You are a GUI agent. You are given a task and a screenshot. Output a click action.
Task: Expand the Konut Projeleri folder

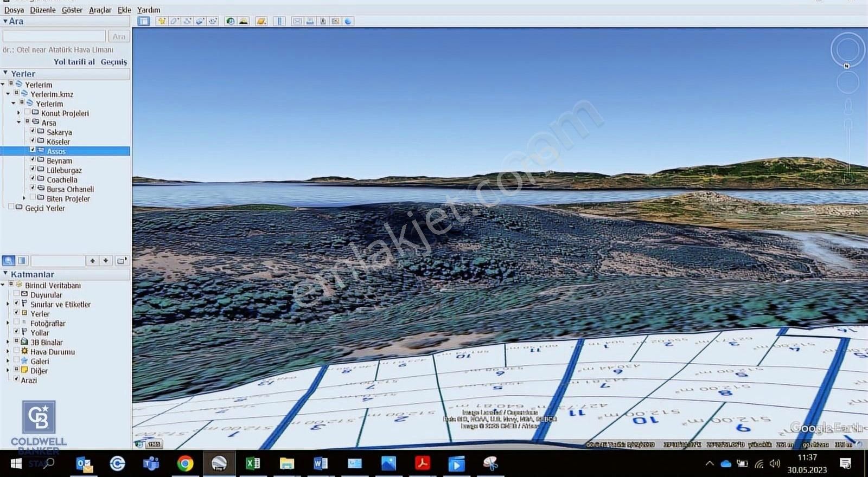(19, 113)
